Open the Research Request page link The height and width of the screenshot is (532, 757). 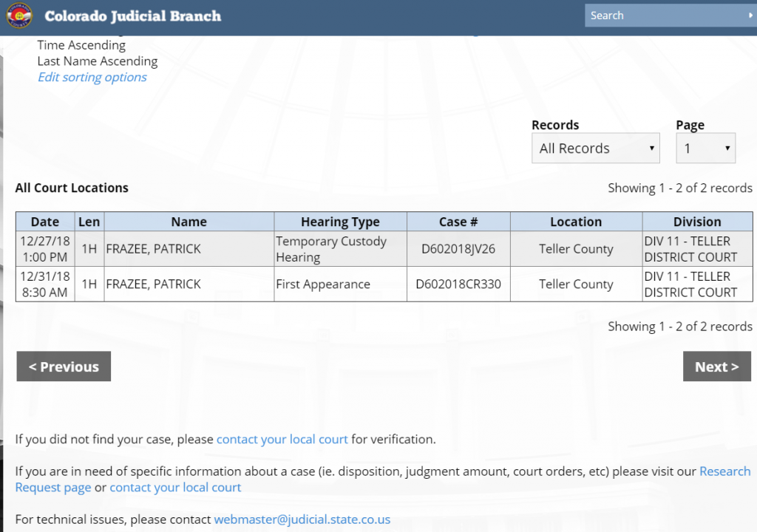coord(724,471)
